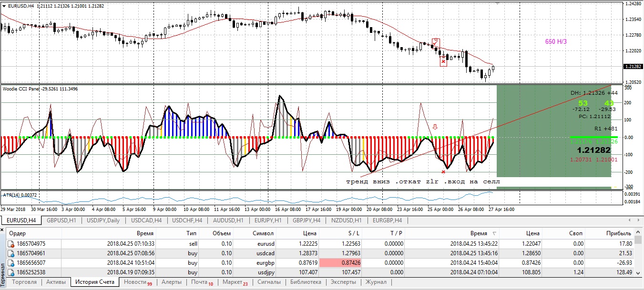Select the USDCHF,H4 chart tab
This screenshot has width=644, height=290.
[187, 220]
